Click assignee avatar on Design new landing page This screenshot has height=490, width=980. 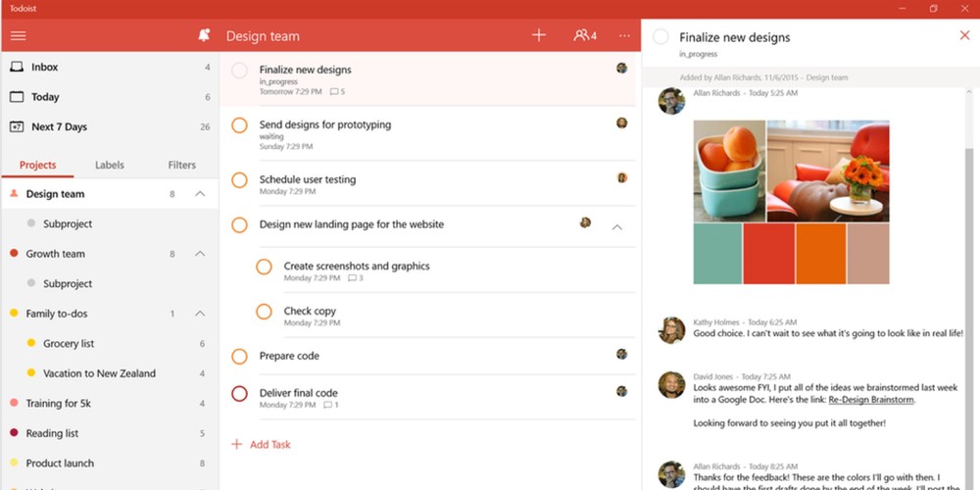pyautogui.click(x=585, y=222)
